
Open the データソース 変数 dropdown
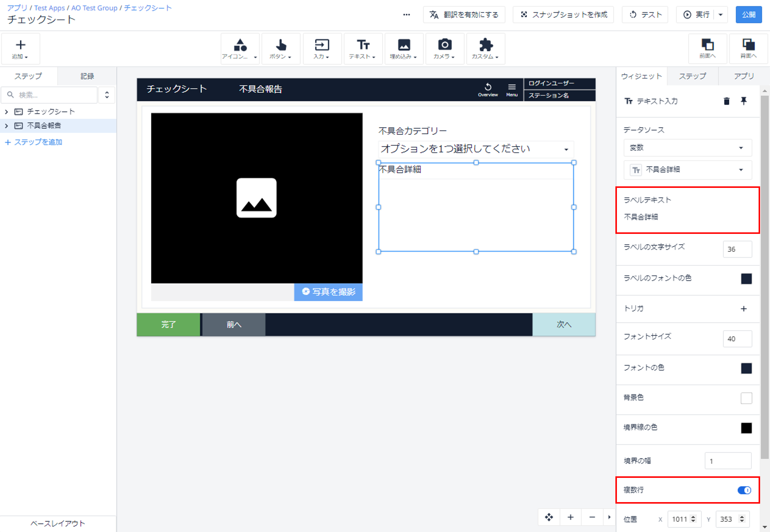[x=688, y=148]
